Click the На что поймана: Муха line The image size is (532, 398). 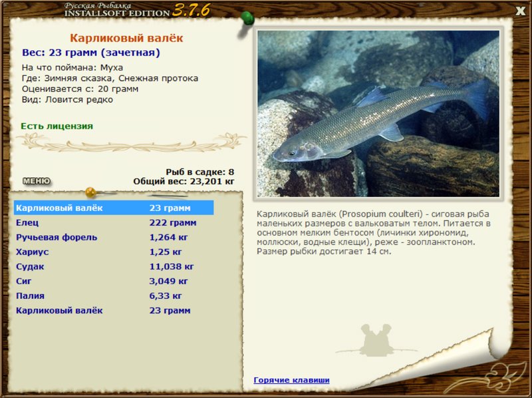coord(72,68)
